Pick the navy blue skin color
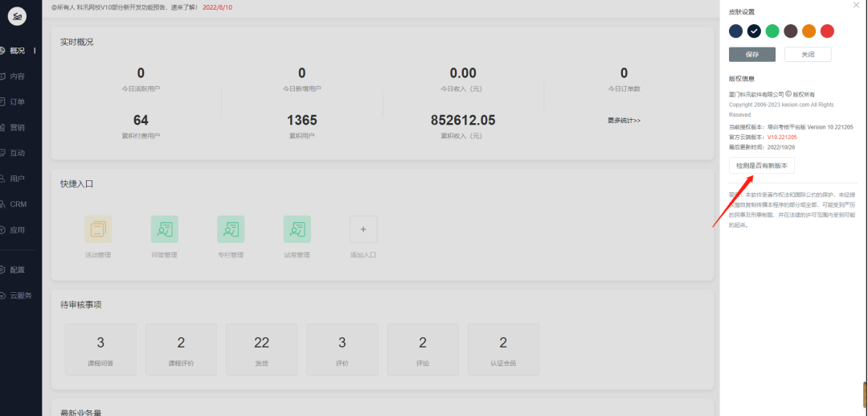868x416 pixels. click(735, 31)
